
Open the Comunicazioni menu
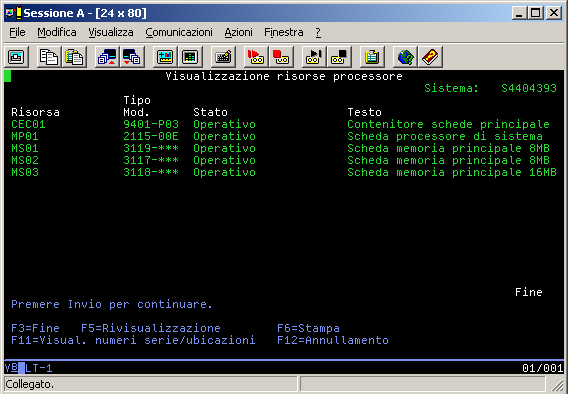click(179, 32)
